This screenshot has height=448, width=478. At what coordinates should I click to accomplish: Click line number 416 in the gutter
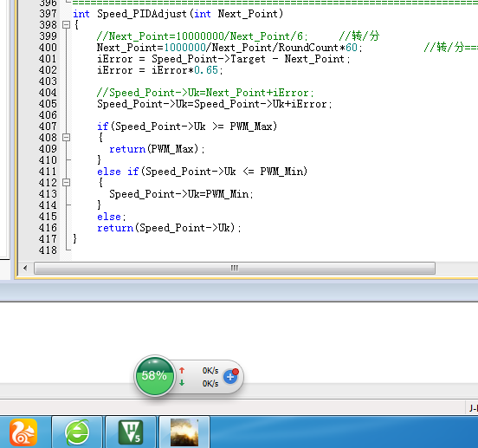click(x=48, y=228)
